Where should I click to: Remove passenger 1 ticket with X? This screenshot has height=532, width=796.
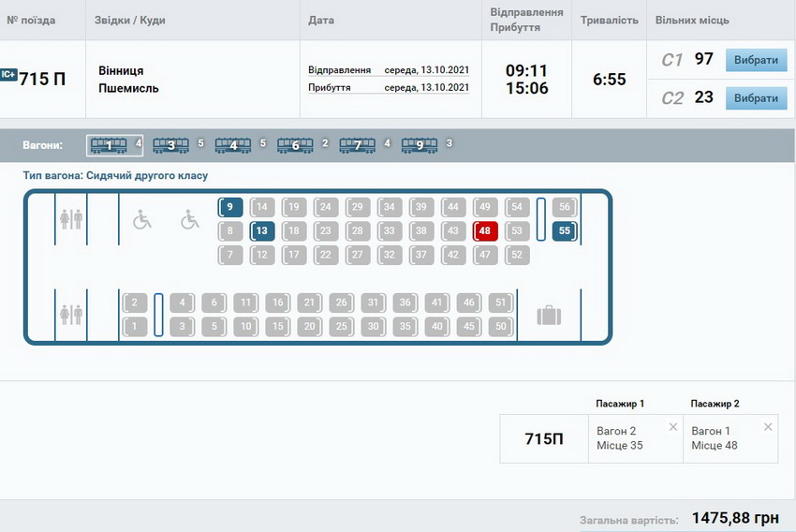672,427
